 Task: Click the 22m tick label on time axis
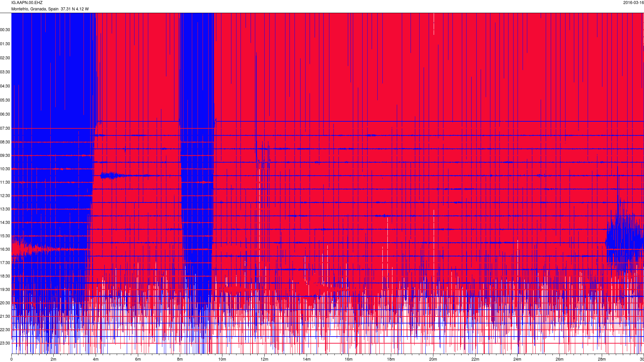(475, 359)
